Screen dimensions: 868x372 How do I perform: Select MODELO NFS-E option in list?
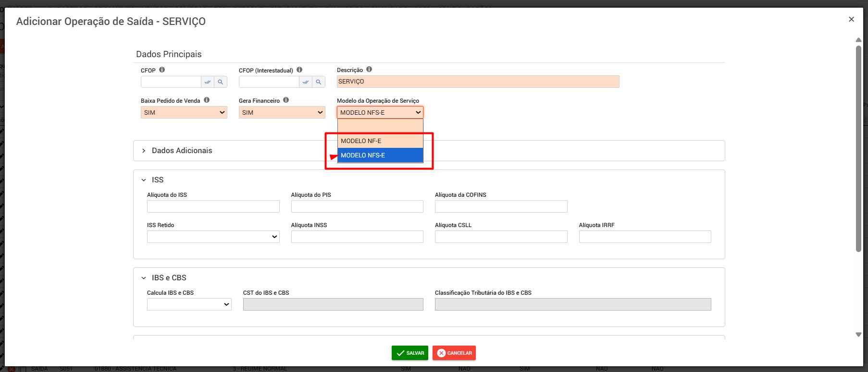[x=380, y=156]
